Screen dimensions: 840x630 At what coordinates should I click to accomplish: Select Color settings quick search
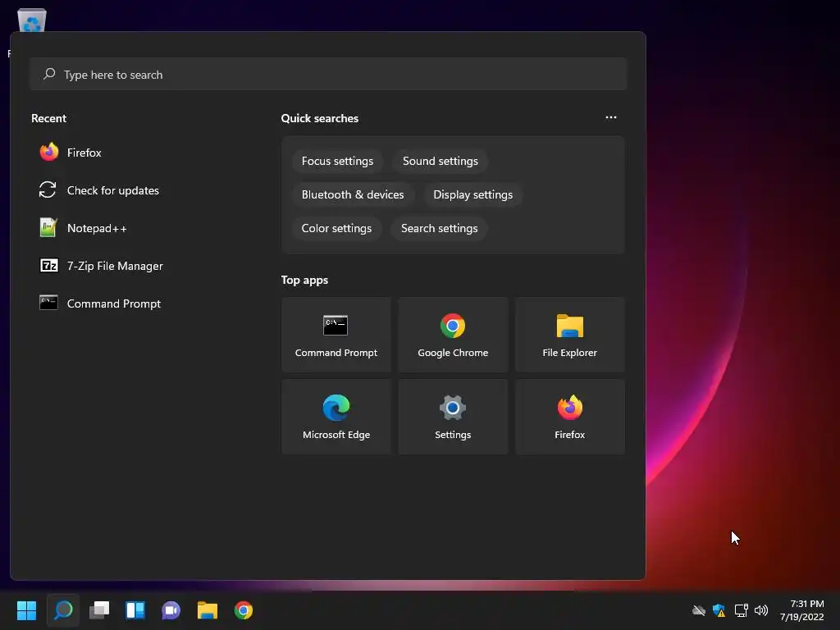pyautogui.click(x=336, y=229)
